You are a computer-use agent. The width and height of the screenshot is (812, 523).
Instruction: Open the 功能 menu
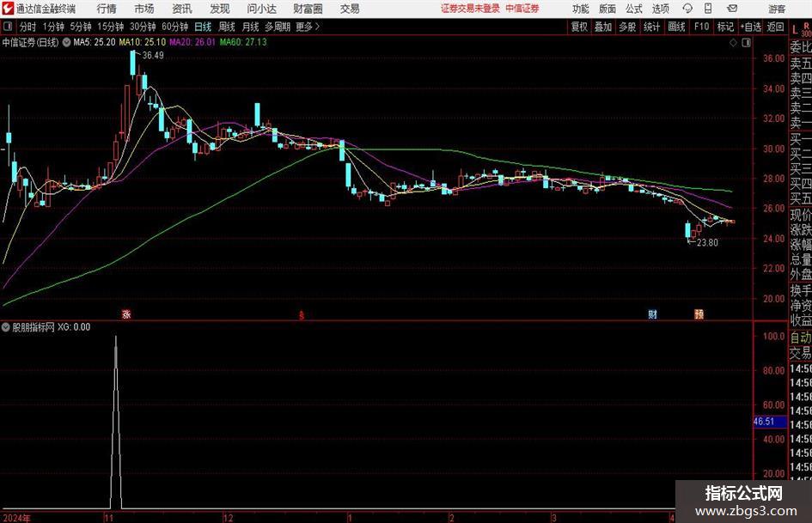pos(581,9)
